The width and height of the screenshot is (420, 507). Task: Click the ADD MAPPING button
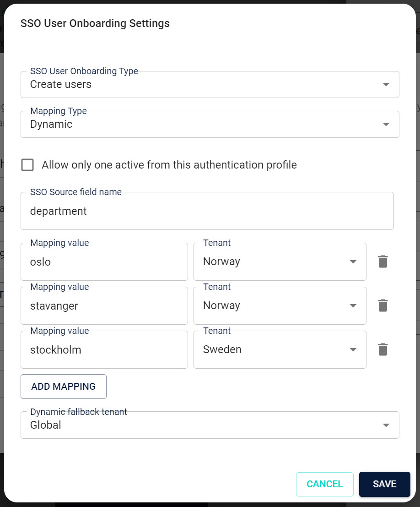click(x=63, y=386)
